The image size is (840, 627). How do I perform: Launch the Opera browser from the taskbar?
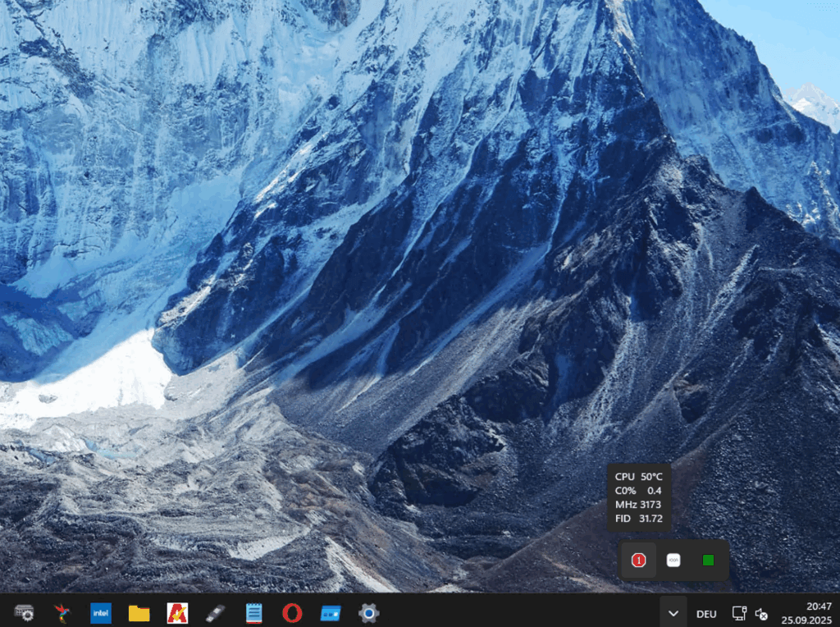click(x=292, y=613)
